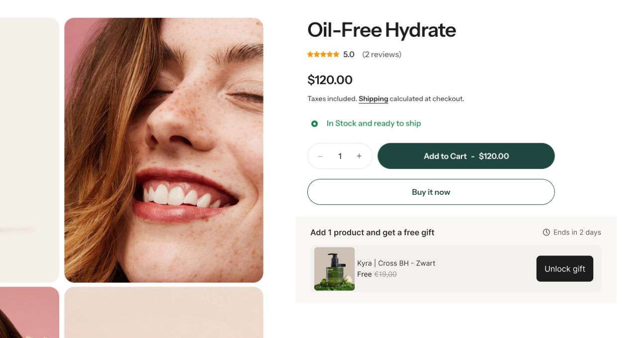Click the 5.0 rating score
The image size is (644, 338).
(349, 55)
